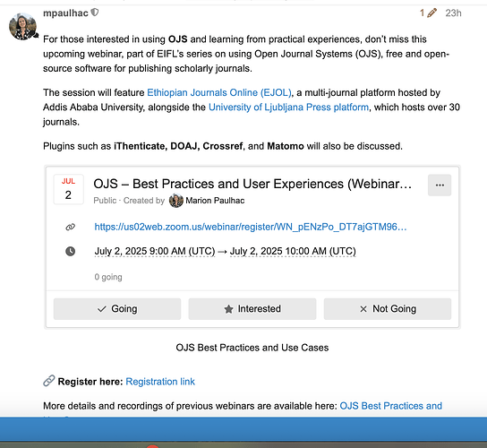Viewport: 487px width, 448px height.
Task: Mark Interested with the star button
Action: click(252, 309)
